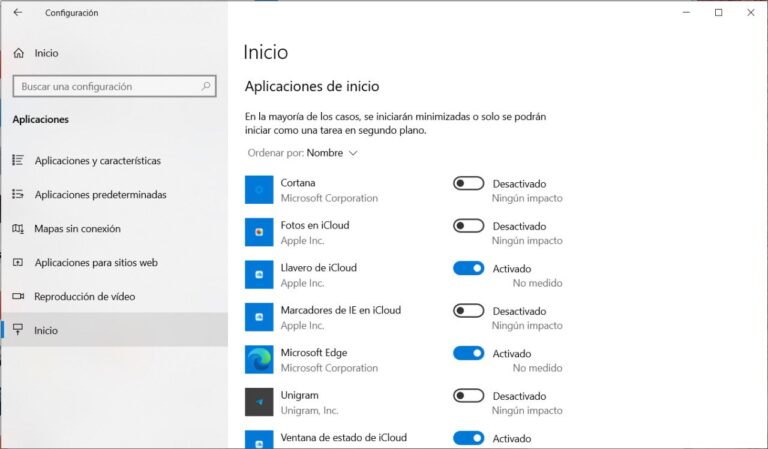768x449 pixels.
Task: Click Mapas sin conexión map icon
Action: point(18,229)
